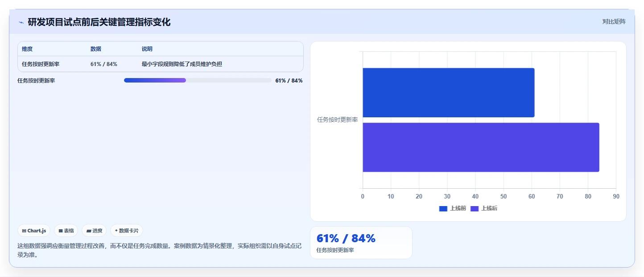Click the title 研发项目试点前后关键管理指标变化
The height and width of the screenshot is (277, 644).
(99, 22)
